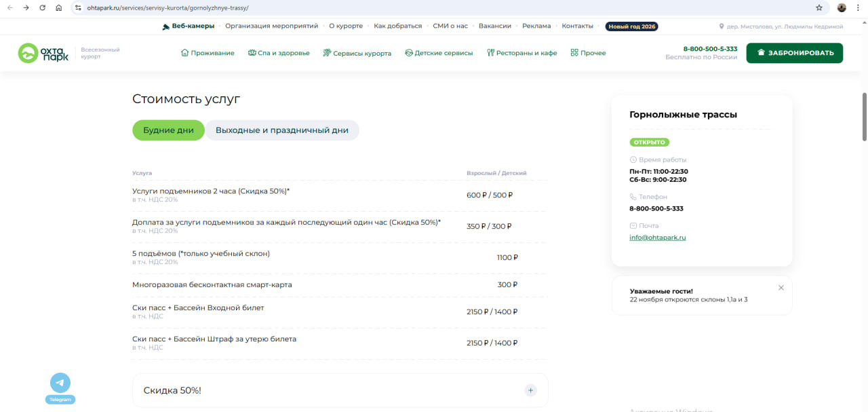This screenshot has height=412, width=868.
Task: Open the Веб-камеры link with camera icon
Action: (189, 26)
